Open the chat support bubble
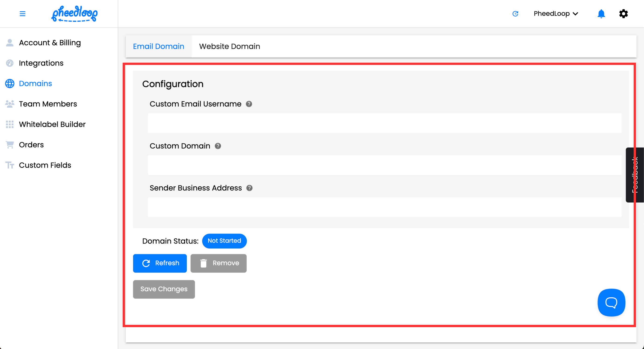This screenshot has width=644, height=349. click(611, 303)
